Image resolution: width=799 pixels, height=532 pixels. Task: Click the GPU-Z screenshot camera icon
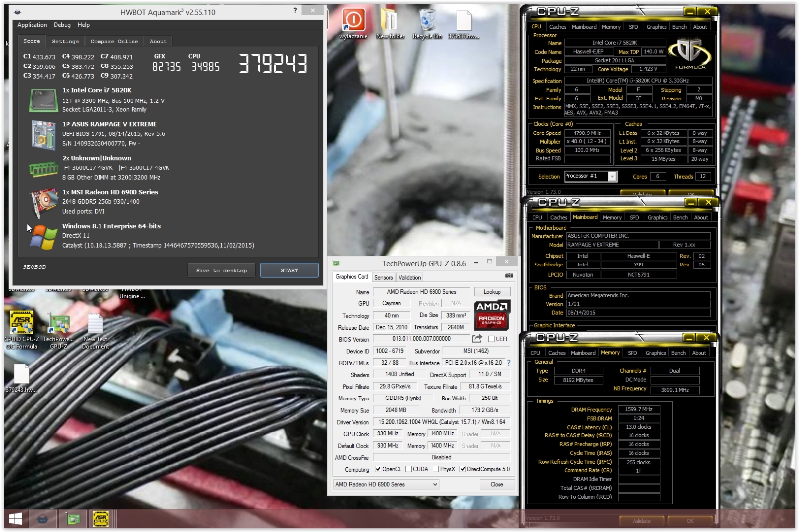(509, 276)
